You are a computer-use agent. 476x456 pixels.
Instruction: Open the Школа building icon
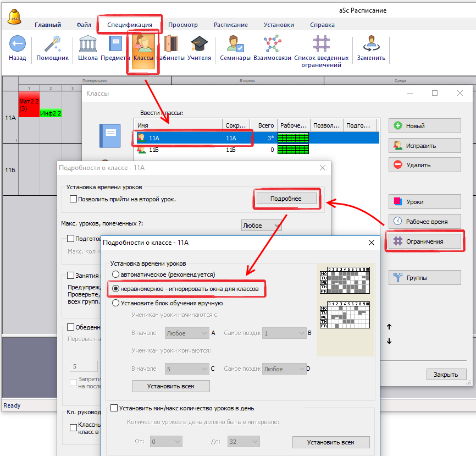tap(88, 45)
